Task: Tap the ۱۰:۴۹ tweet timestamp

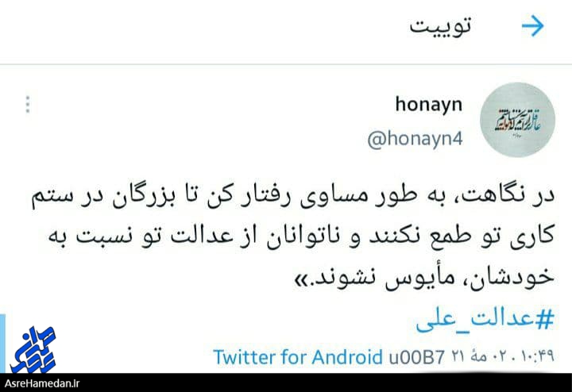Action: tap(536, 356)
